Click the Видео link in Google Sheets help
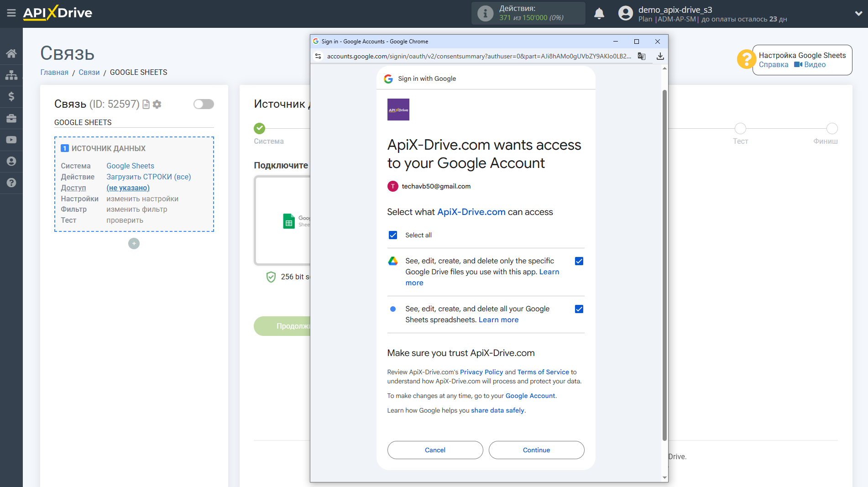The width and height of the screenshot is (868, 487). click(x=814, y=64)
